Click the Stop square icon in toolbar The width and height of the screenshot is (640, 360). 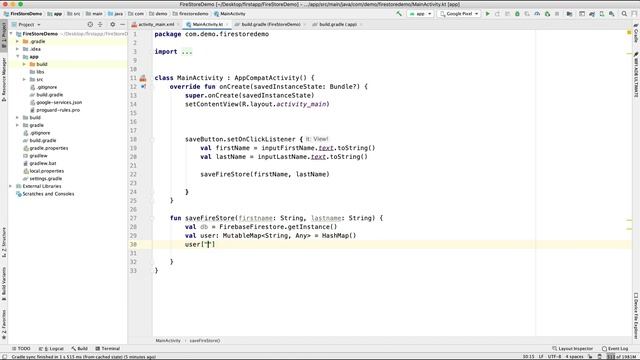(x=557, y=13)
